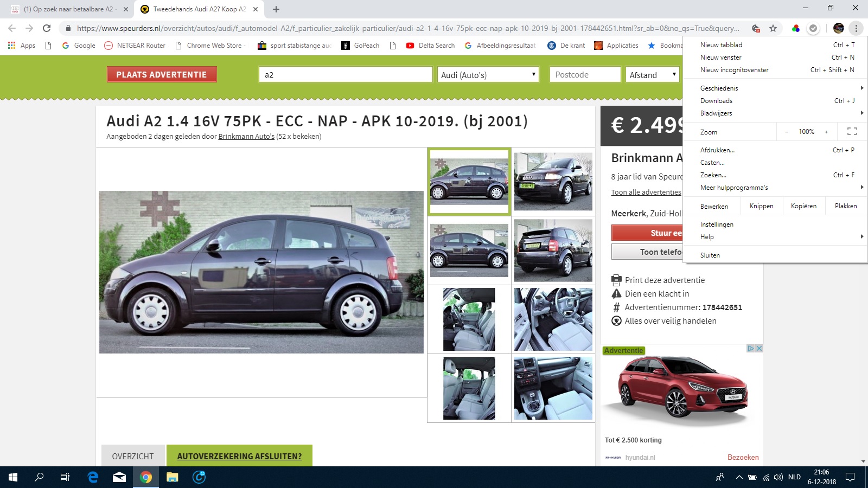
Task: Select rear-view Audi thumbnail photo
Action: pos(553,251)
